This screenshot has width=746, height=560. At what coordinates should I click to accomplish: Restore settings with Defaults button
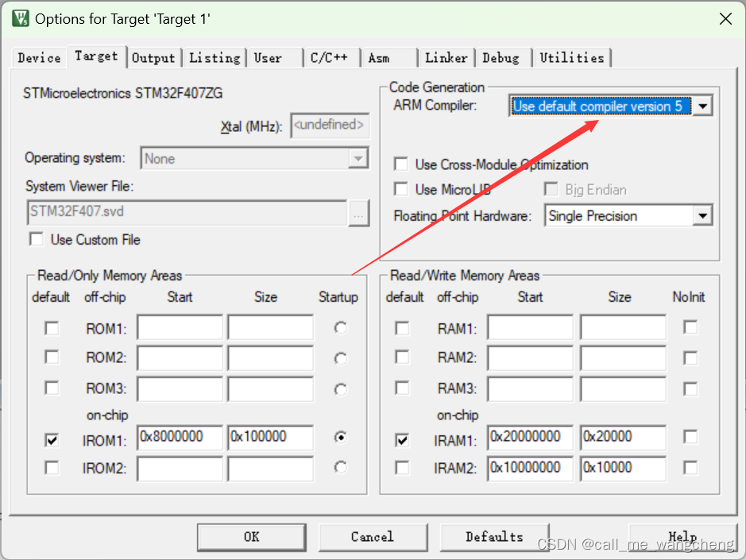point(495,537)
